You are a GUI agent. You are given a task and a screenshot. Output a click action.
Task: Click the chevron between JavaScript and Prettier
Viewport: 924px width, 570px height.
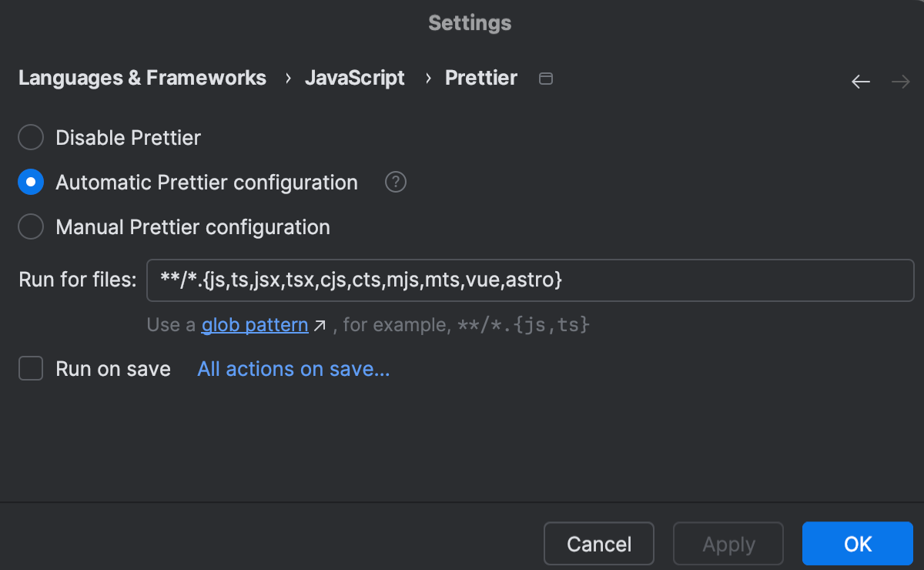(427, 78)
